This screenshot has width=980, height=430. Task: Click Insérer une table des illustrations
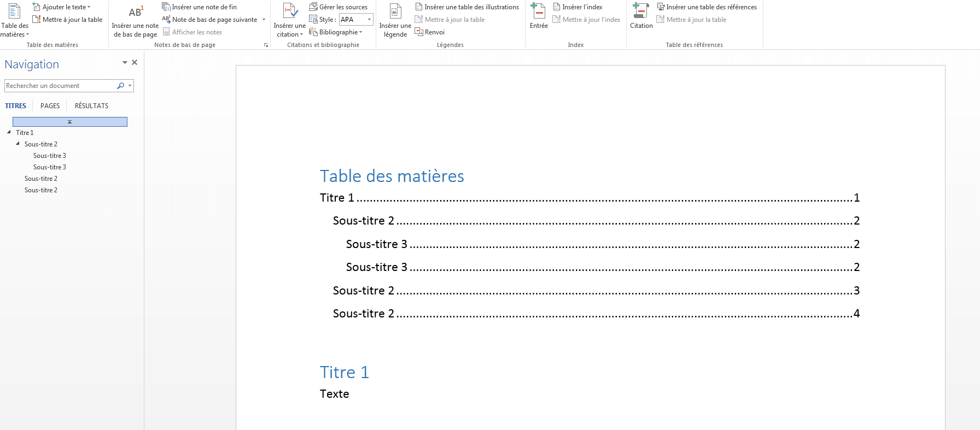tap(467, 7)
